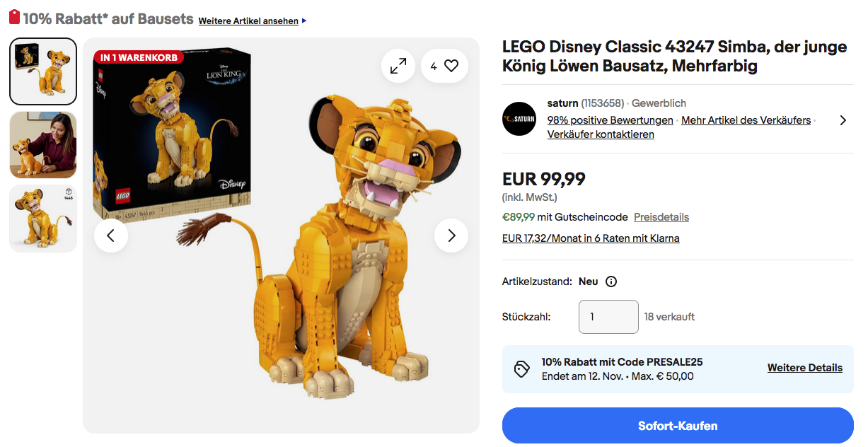
Task: Expand the product image to fullscreen
Action: coord(398,66)
